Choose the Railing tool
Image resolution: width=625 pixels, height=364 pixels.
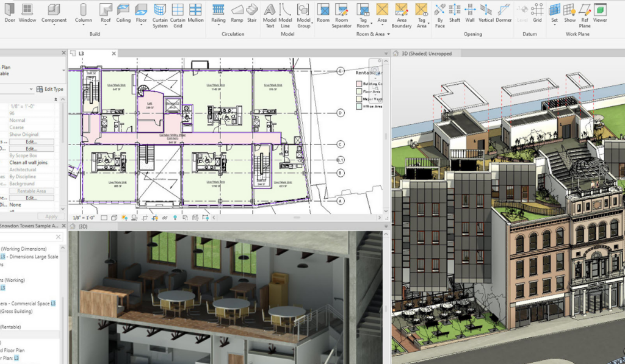218,13
